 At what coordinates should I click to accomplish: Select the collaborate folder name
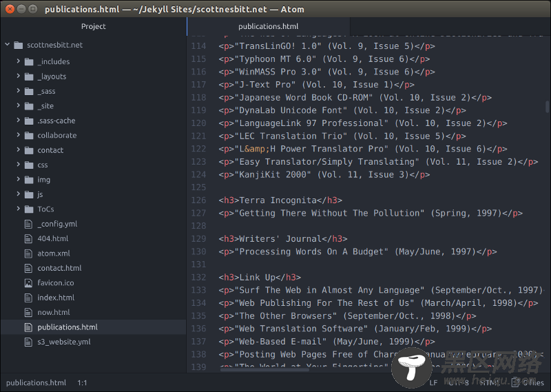[57, 135]
